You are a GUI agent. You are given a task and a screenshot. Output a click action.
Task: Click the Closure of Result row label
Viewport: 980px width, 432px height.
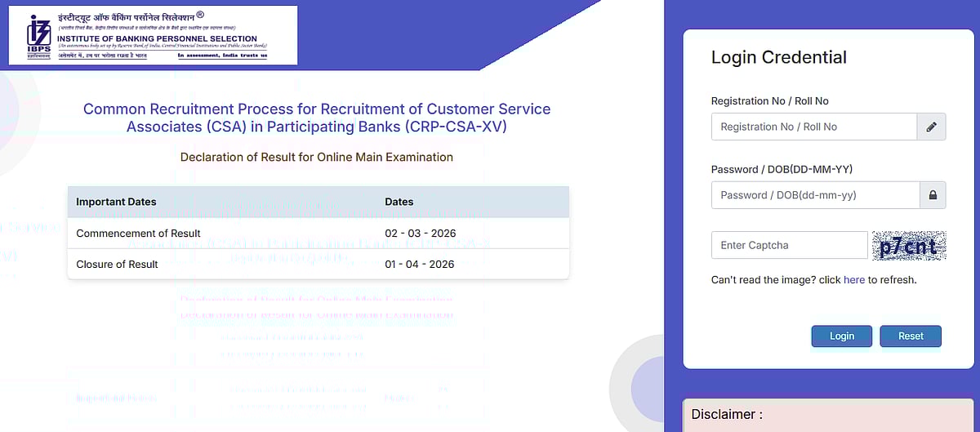[117, 265]
